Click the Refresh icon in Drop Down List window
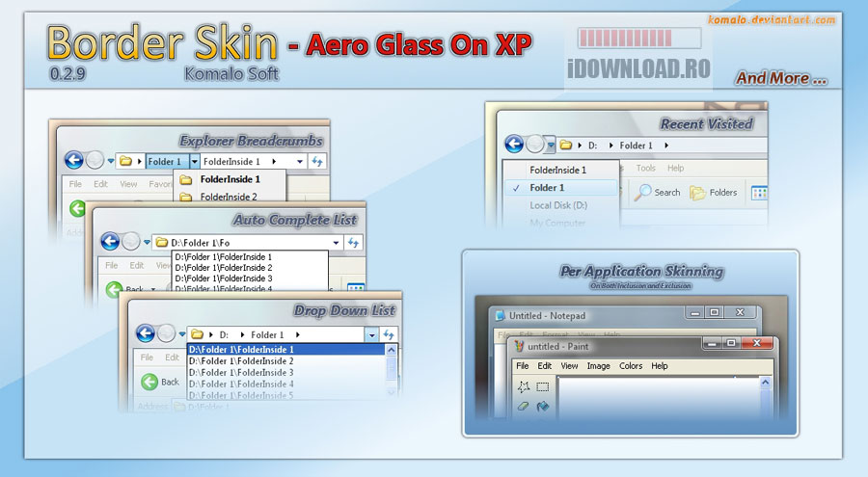The height and width of the screenshot is (477, 868). pos(389,334)
